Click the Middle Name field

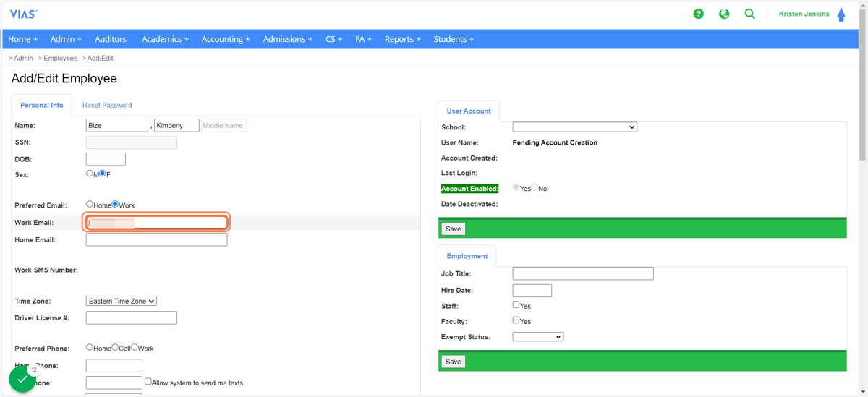point(224,125)
